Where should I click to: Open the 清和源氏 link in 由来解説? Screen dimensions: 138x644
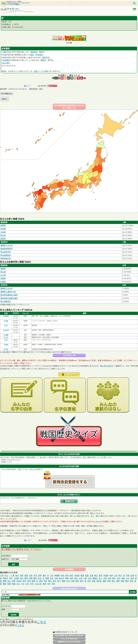[x=34, y=52]
